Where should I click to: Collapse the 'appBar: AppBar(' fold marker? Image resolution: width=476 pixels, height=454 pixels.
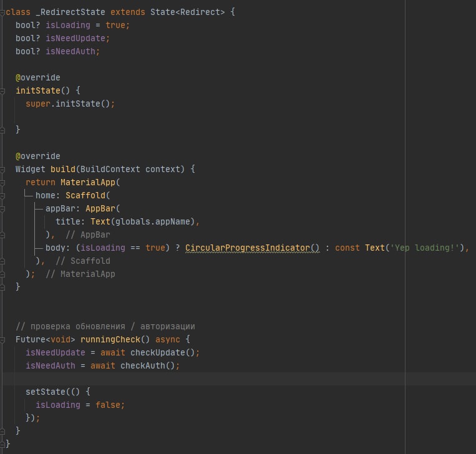[2, 209]
